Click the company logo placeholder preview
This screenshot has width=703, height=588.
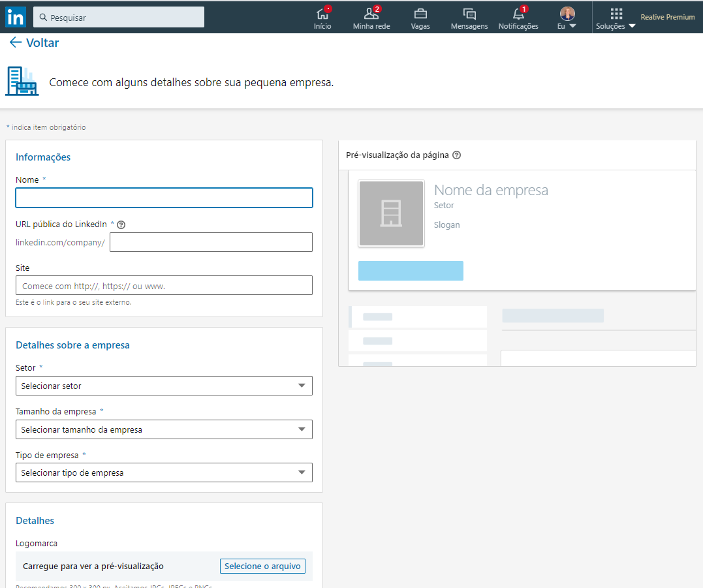(391, 213)
